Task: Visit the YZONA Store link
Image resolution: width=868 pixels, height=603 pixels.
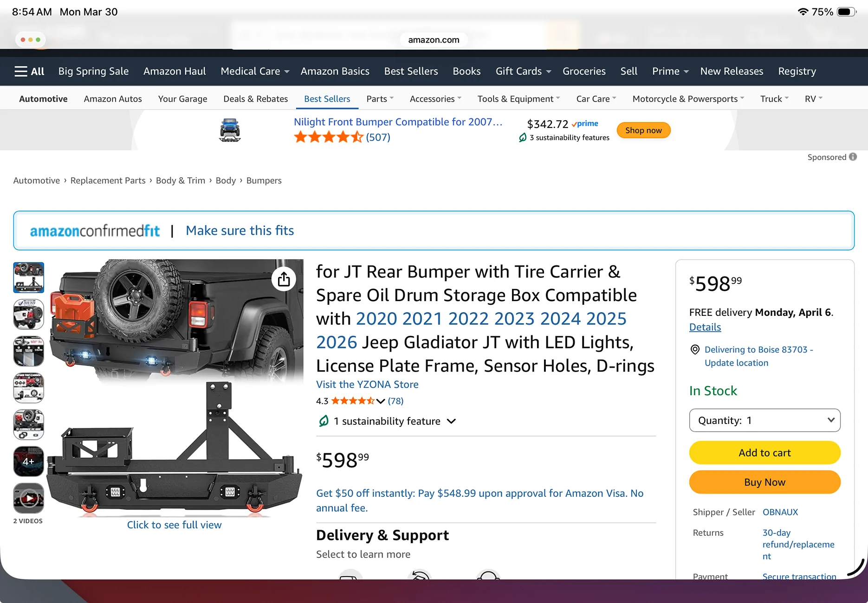Action: pyautogui.click(x=367, y=385)
